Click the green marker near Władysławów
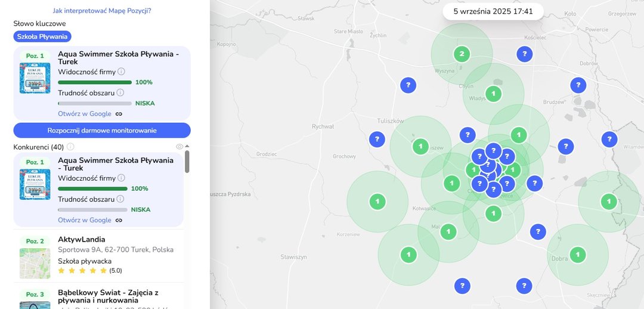This screenshot has height=309, width=644. (493, 94)
